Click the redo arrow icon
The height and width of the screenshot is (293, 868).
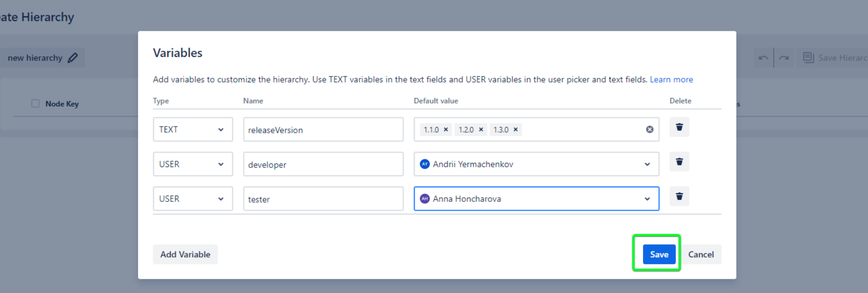click(x=784, y=58)
